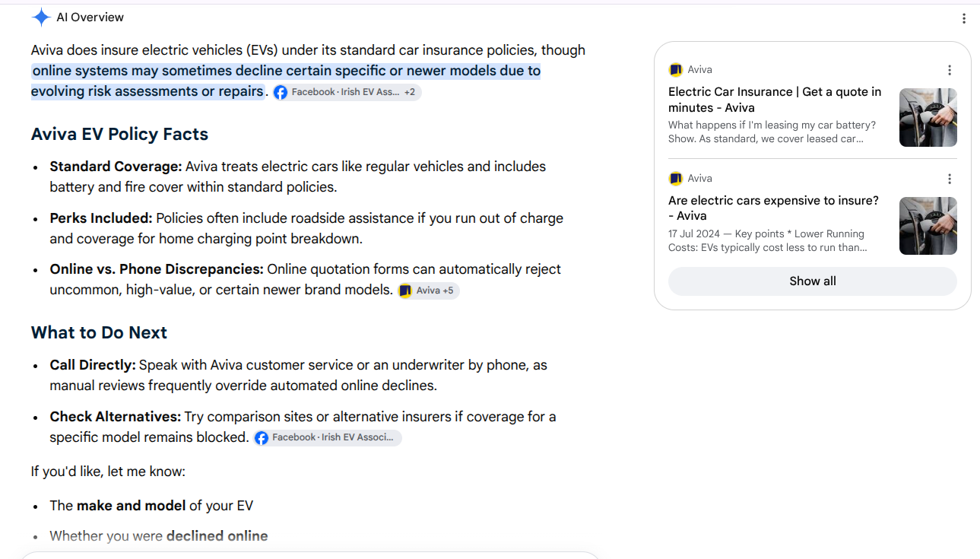Expand the sources list with Show all
Image resolution: width=980 pixels, height=559 pixels.
812,281
